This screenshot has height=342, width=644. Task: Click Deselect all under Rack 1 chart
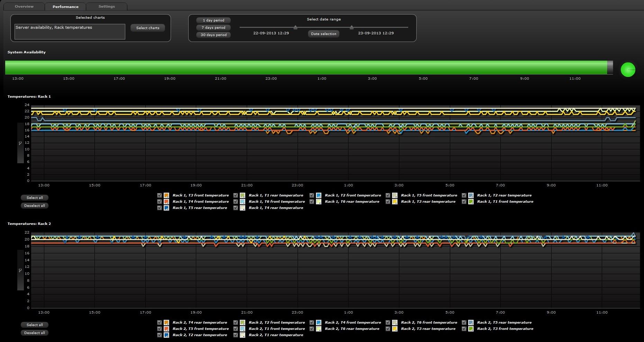pos(35,205)
